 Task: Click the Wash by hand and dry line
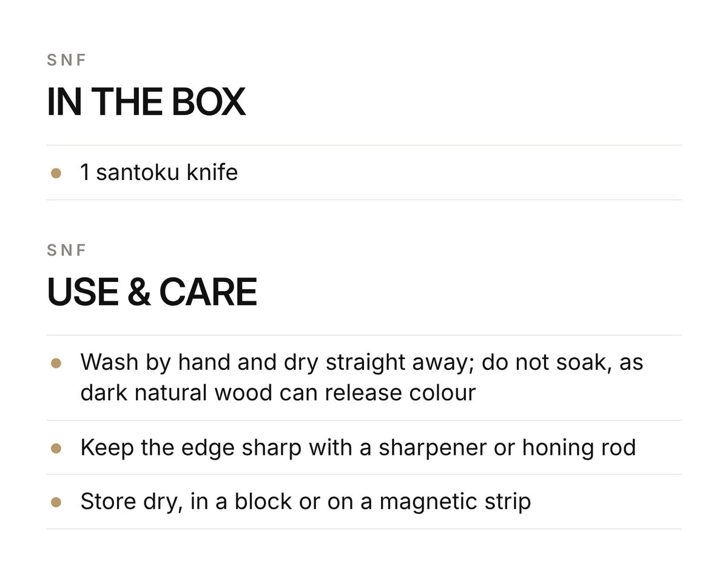362,363
